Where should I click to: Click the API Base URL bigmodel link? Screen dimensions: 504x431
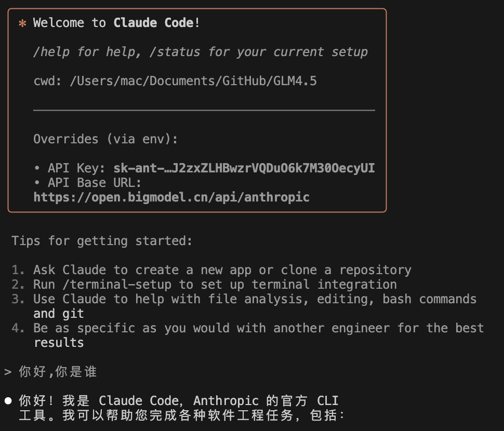point(171,197)
